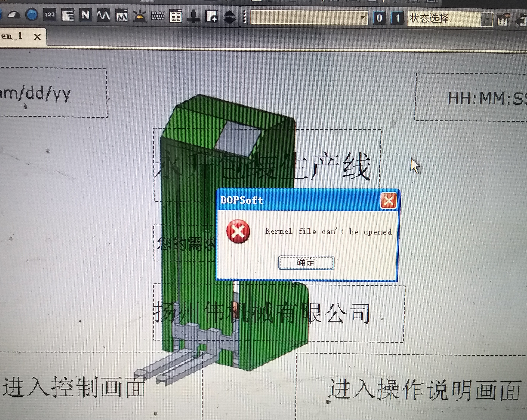
Task: Toggle element state 1 button
Action: coord(397,18)
